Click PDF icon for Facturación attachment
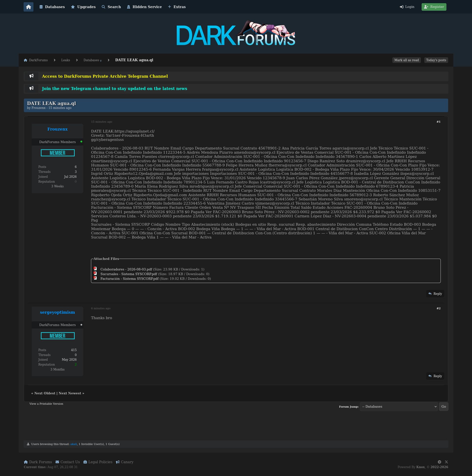This screenshot has height=476, width=472. coord(95,278)
